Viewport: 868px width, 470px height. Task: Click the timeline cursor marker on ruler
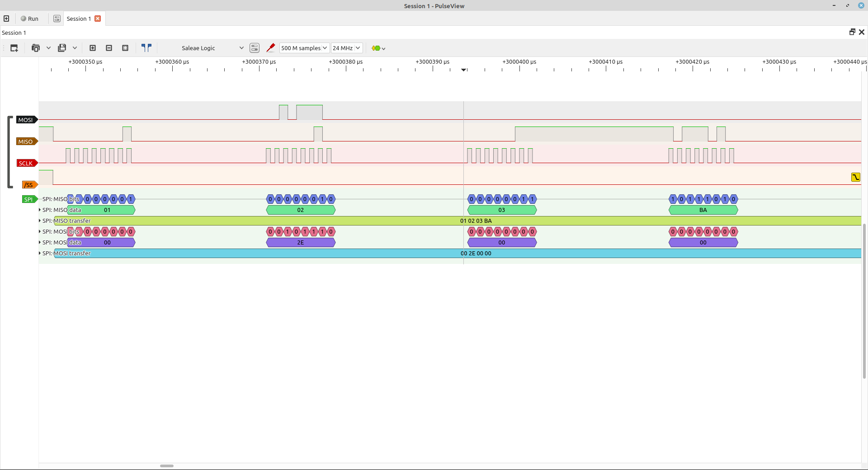[464, 70]
